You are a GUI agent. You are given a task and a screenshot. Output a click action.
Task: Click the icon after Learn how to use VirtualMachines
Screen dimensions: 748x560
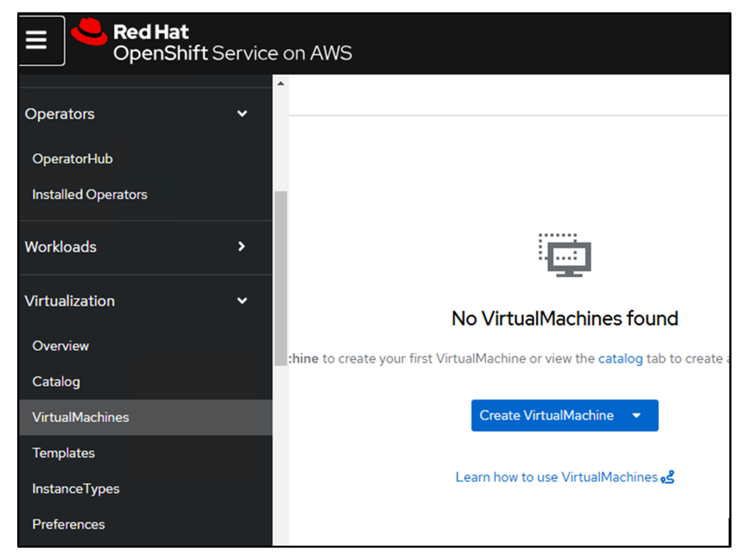[x=668, y=477]
